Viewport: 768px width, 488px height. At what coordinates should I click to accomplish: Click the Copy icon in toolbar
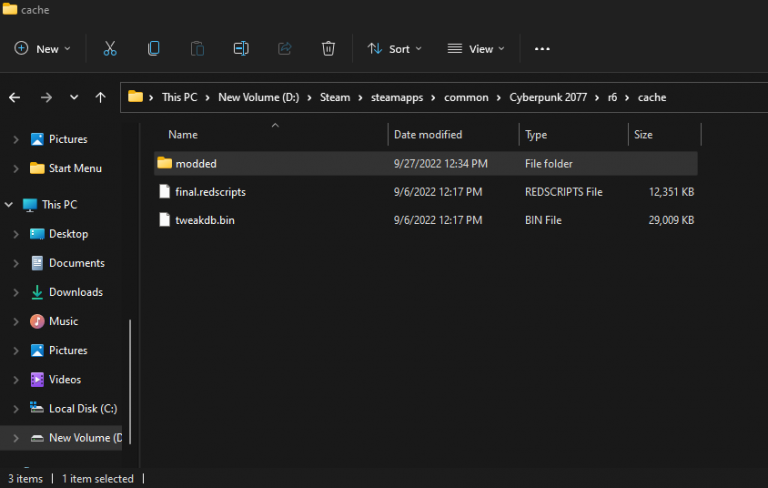[154, 48]
